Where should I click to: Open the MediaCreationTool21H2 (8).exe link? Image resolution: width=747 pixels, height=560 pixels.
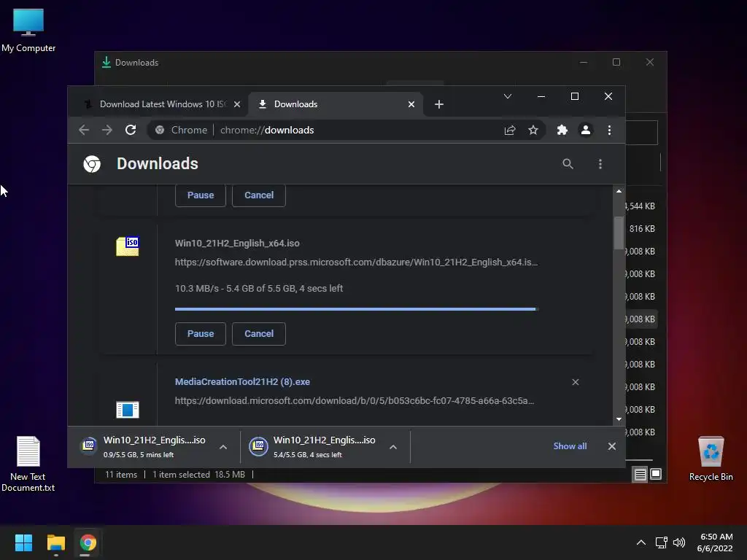(242, 382)
